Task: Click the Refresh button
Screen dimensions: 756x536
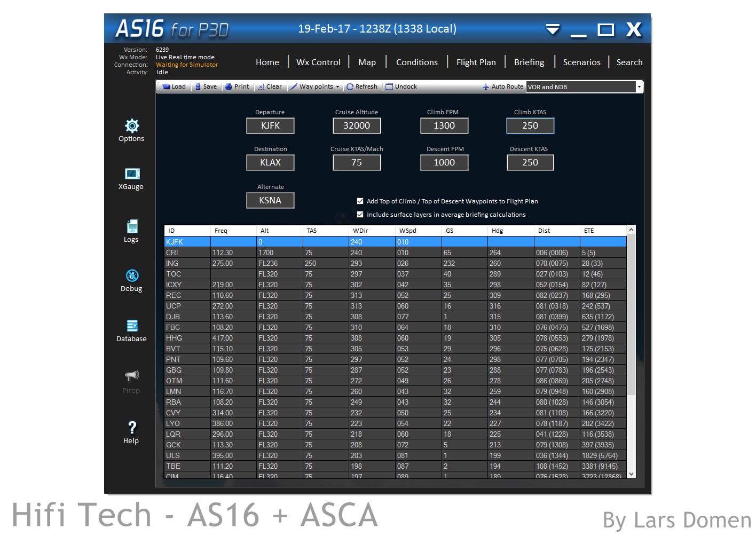Action: click(x=362, y=86)
